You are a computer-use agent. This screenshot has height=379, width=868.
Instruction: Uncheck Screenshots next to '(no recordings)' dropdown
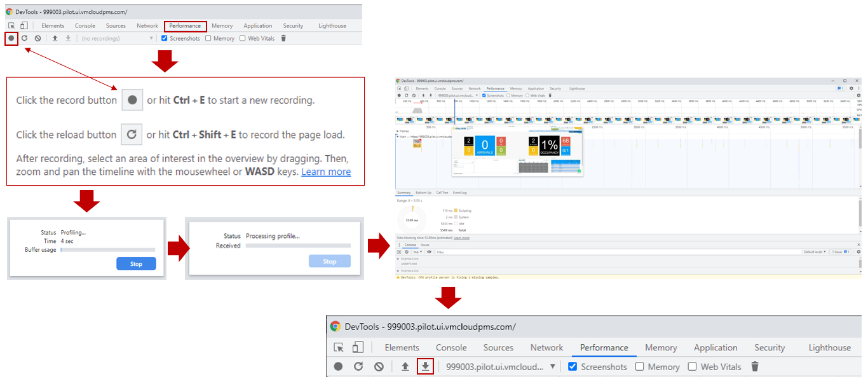click(165, 38)
